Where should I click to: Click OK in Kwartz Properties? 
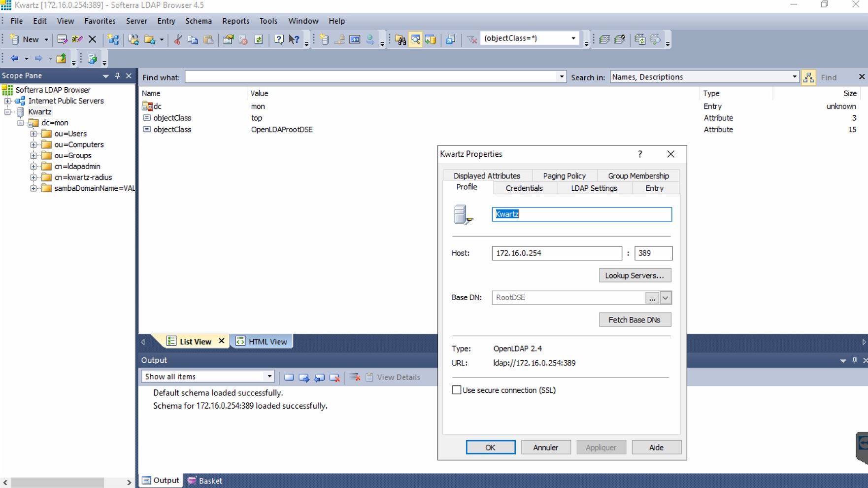490,448
